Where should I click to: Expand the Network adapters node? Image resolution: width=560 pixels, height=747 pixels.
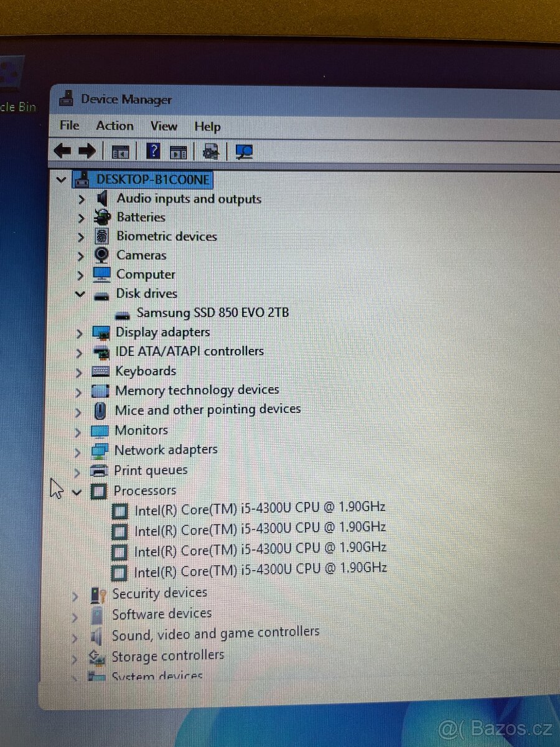click(x=78, y=449)
